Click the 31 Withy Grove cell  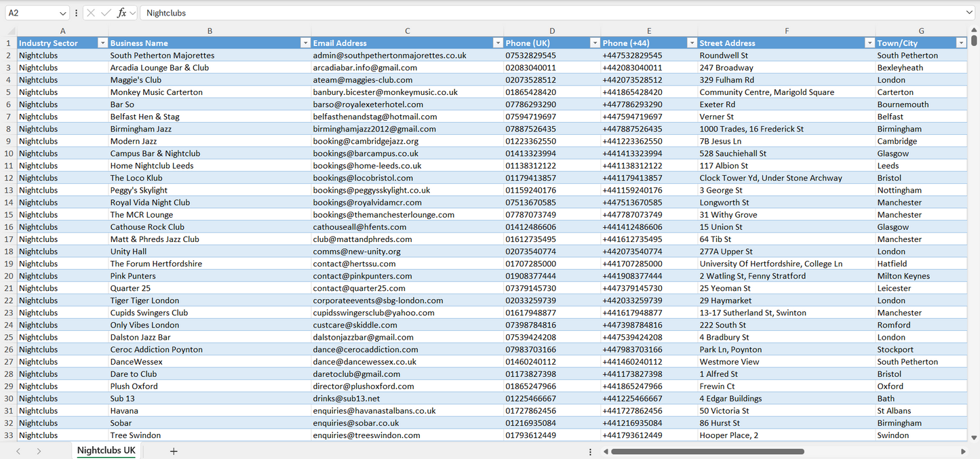[x=787, y=215]
